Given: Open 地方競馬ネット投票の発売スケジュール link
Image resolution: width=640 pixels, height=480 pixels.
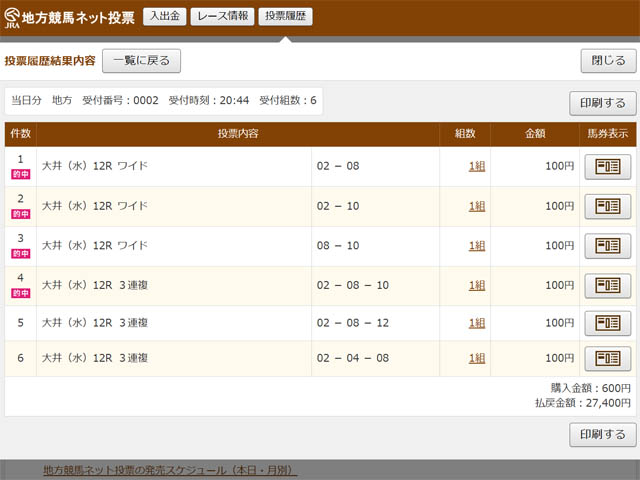Looking at the screenshot, I should click(170, 470).
